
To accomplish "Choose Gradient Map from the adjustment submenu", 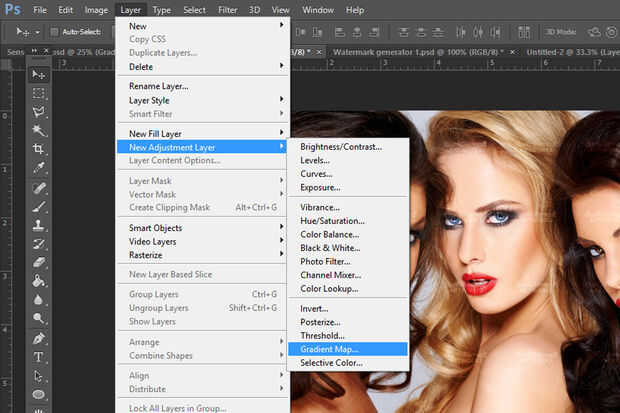I will (329, 349).
